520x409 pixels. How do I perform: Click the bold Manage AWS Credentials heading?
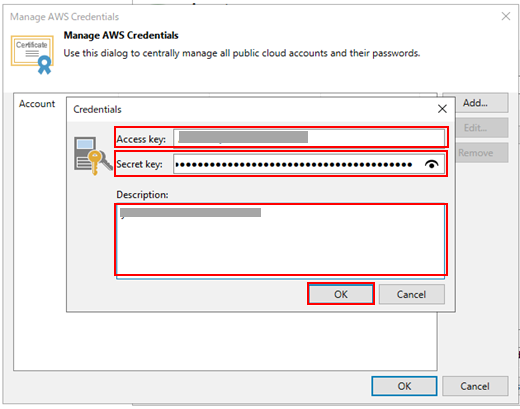pos(121,35)
